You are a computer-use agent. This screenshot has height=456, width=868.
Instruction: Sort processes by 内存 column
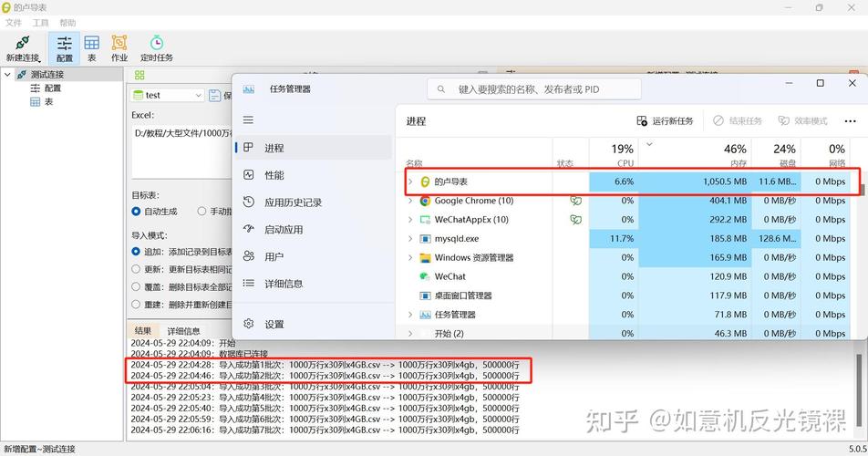tap(695, 154)
